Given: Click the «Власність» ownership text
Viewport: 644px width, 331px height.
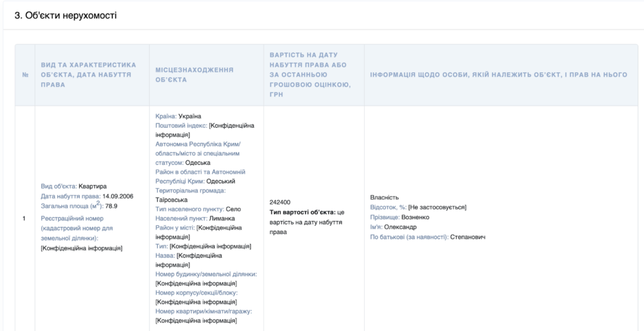Looking at the screenshot, I should coord(384,197).
